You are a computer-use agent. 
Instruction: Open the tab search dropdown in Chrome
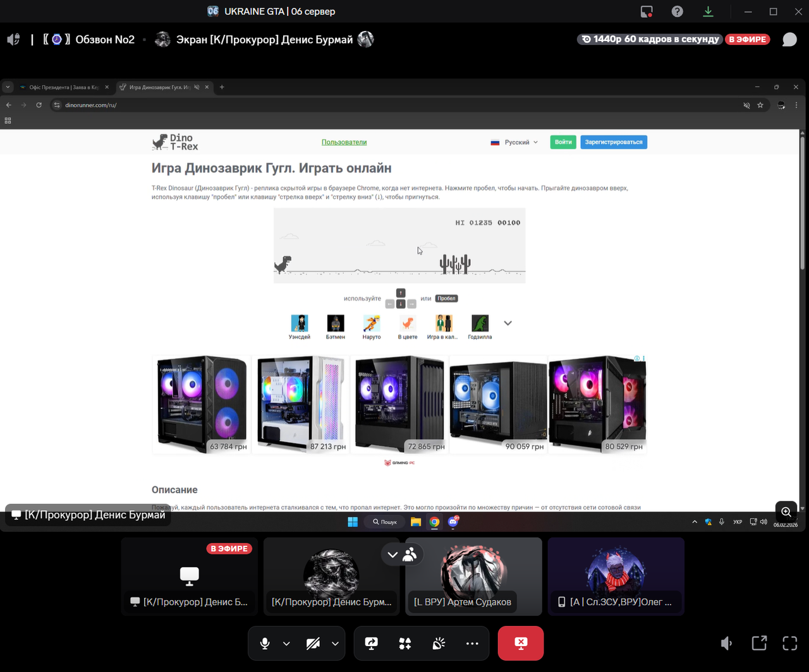point(8,87)
